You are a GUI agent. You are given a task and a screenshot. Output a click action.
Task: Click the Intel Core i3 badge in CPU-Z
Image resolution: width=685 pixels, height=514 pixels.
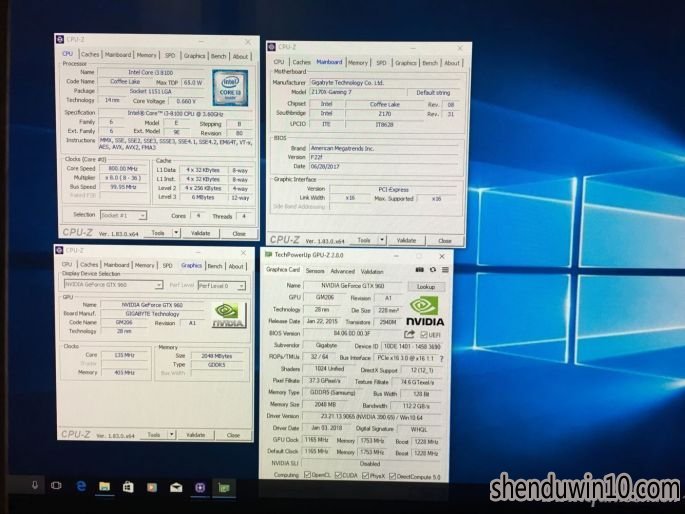tap(230, 88)
